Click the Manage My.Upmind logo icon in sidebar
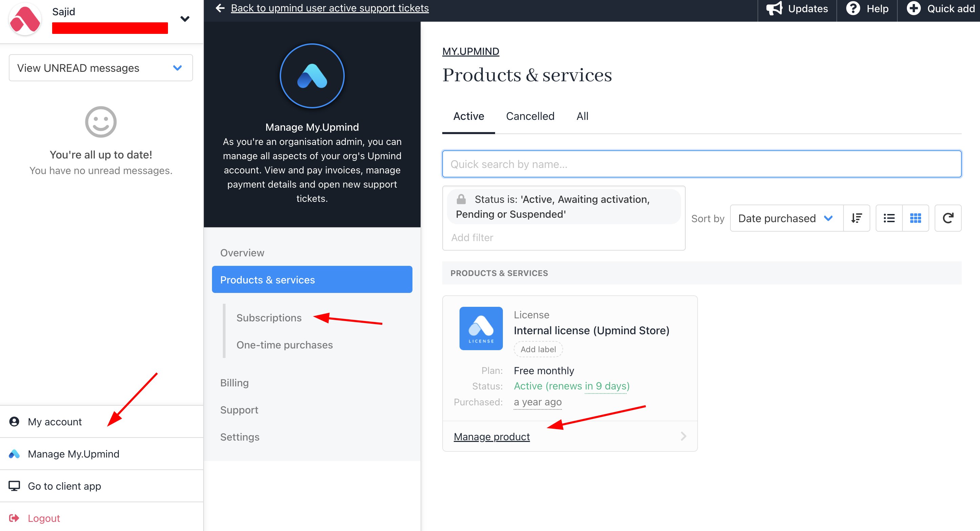The width and height of the screenshot is (980, 531). point(15,454)
